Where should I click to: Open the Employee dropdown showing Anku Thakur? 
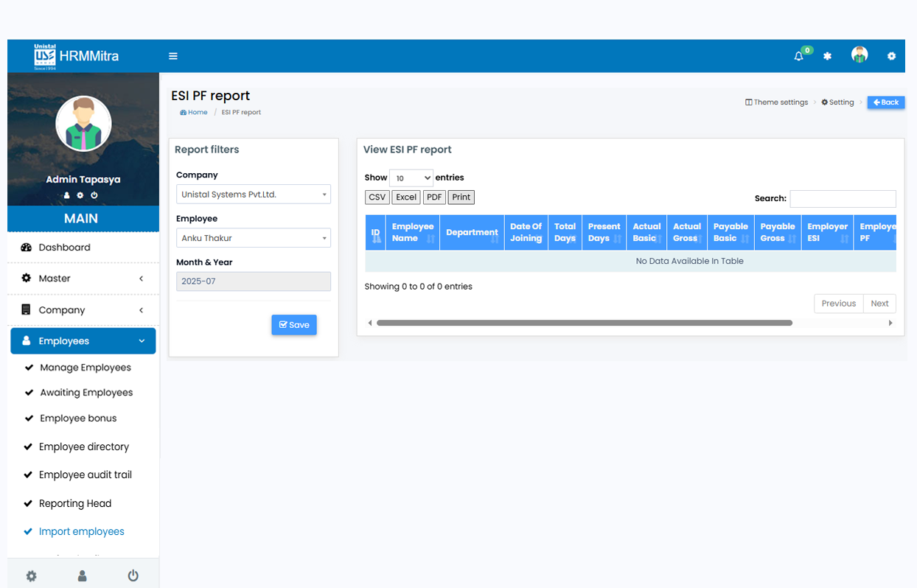(x=253, y=238)
